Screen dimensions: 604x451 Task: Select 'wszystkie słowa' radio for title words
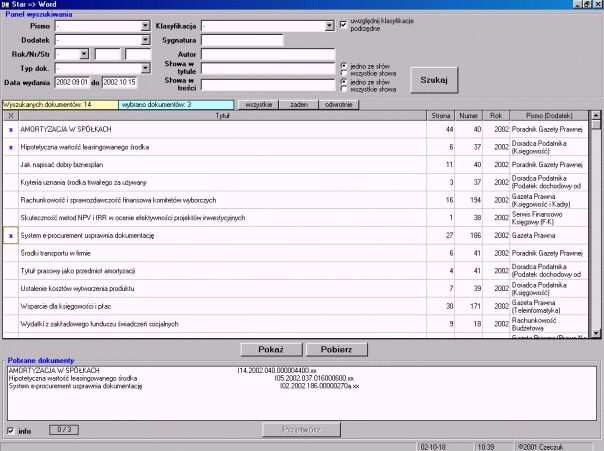(x=344, y=72)
